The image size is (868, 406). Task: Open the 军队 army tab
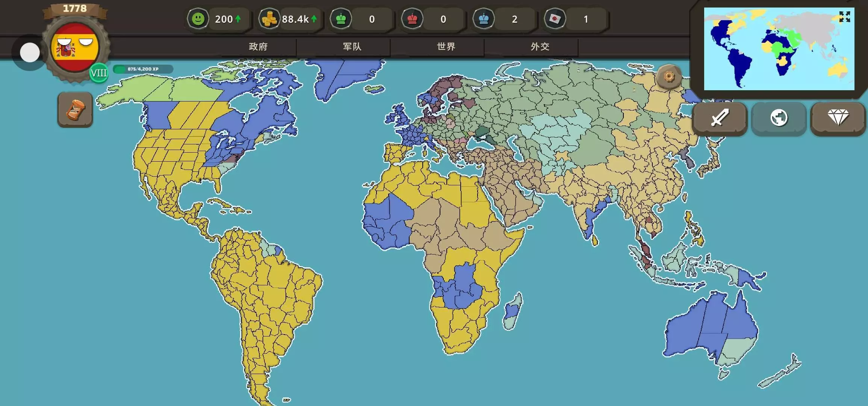[352, 47]
